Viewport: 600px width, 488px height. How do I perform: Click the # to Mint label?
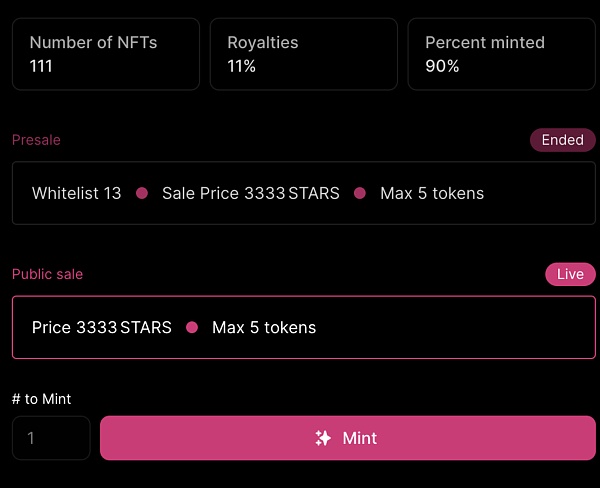click(41, 399)
